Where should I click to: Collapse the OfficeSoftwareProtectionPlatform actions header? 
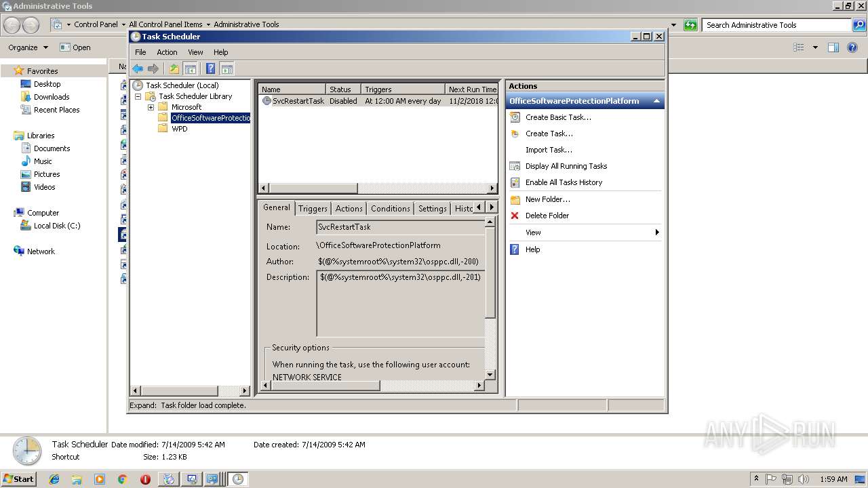pyautogui.click(x=656, y=101)
